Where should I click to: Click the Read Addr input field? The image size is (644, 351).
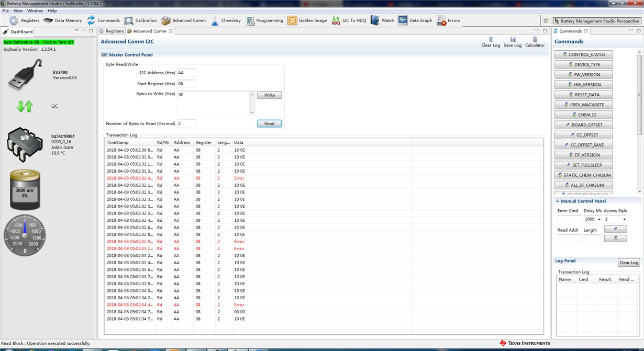coord(569,239)
